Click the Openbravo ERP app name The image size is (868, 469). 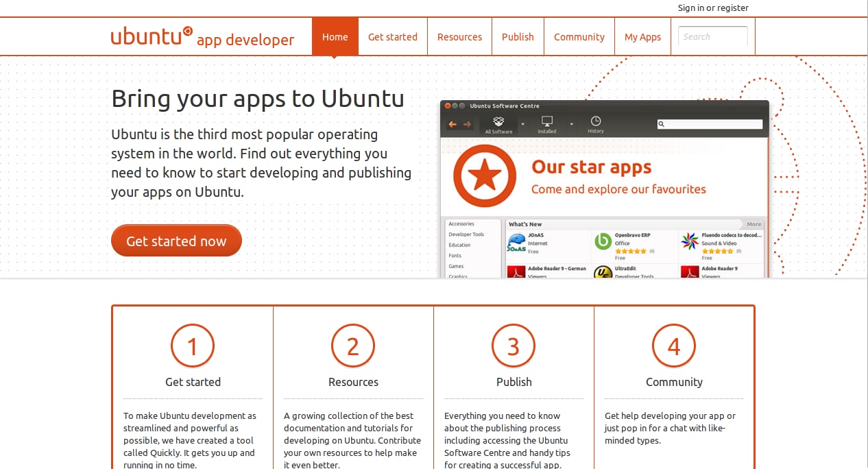click(x=632, y=235)
